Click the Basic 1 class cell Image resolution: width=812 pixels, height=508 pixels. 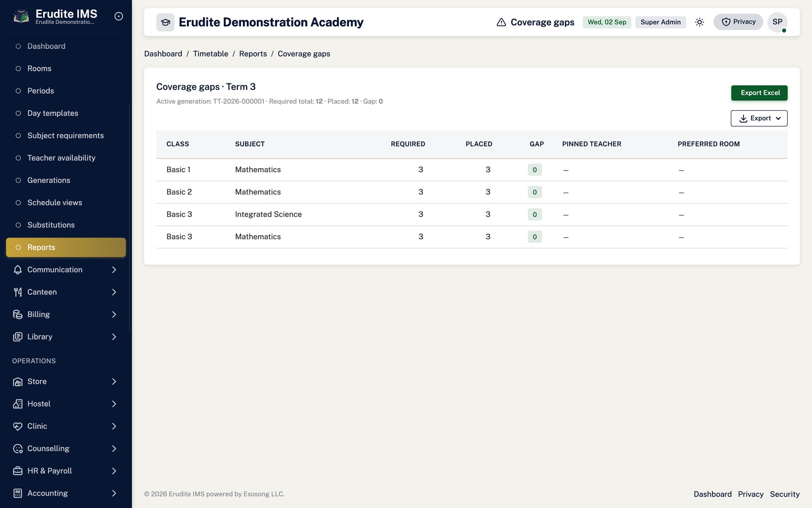[179, 170]
